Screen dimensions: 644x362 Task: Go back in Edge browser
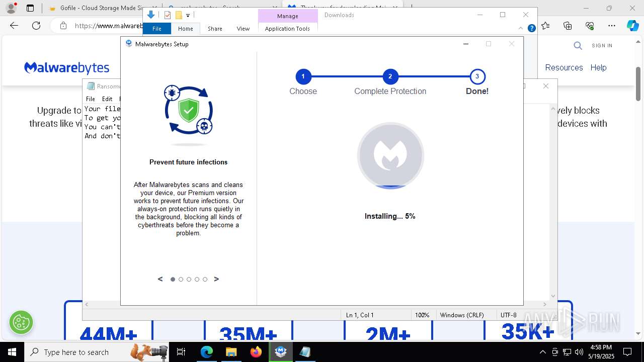(x=14, y=26)
